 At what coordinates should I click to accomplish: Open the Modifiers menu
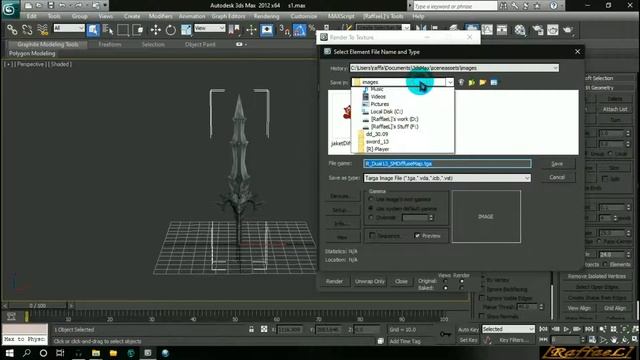coord(160,16)
